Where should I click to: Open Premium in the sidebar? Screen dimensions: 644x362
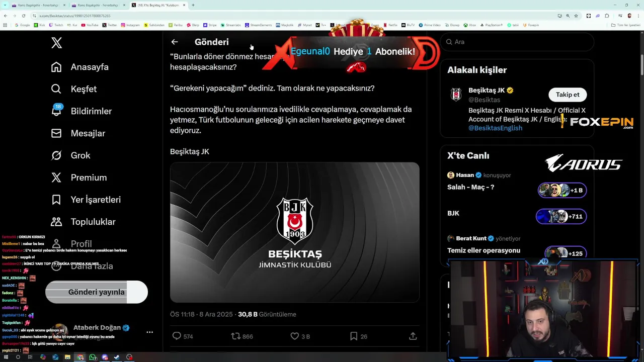click(79, 177)
